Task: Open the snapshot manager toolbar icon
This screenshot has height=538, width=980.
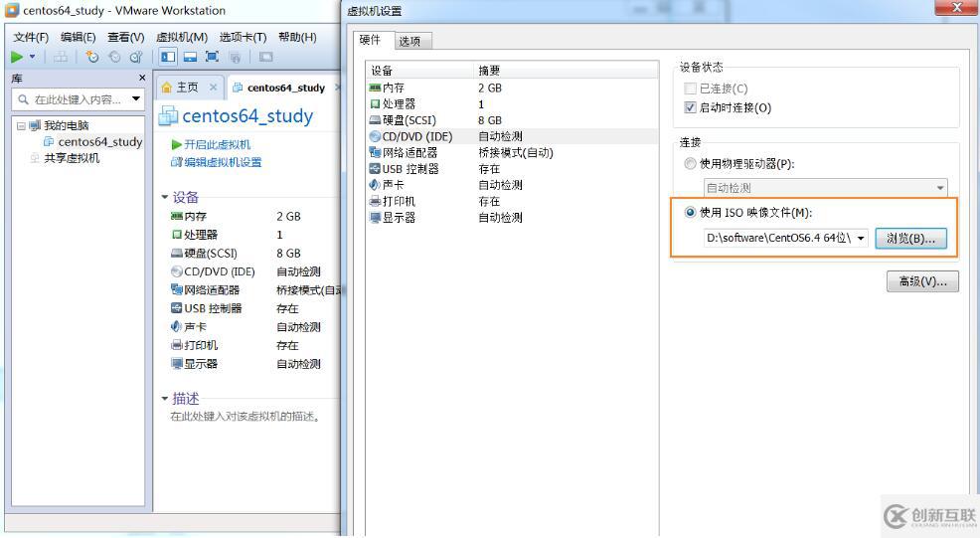Action: pos(136,57)
